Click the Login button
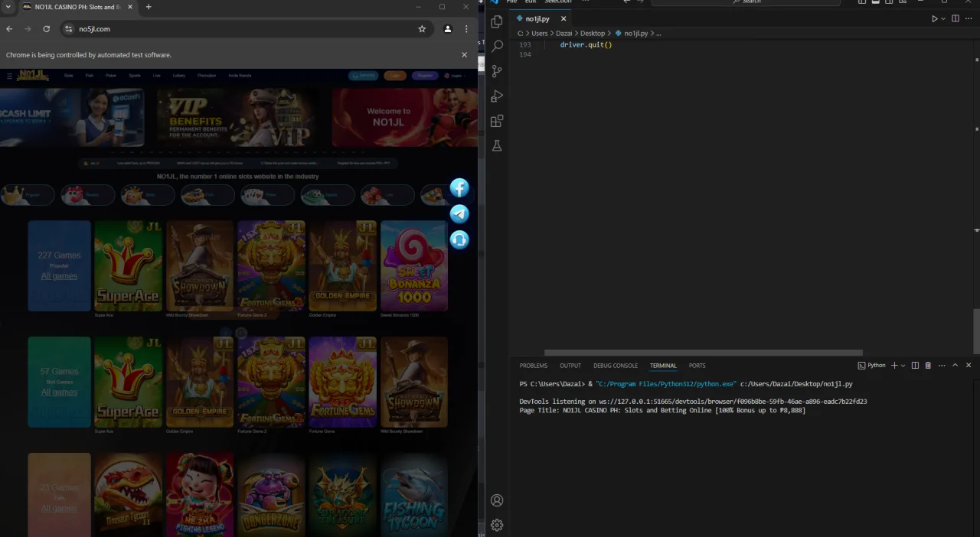 click(x=395, y=76)
